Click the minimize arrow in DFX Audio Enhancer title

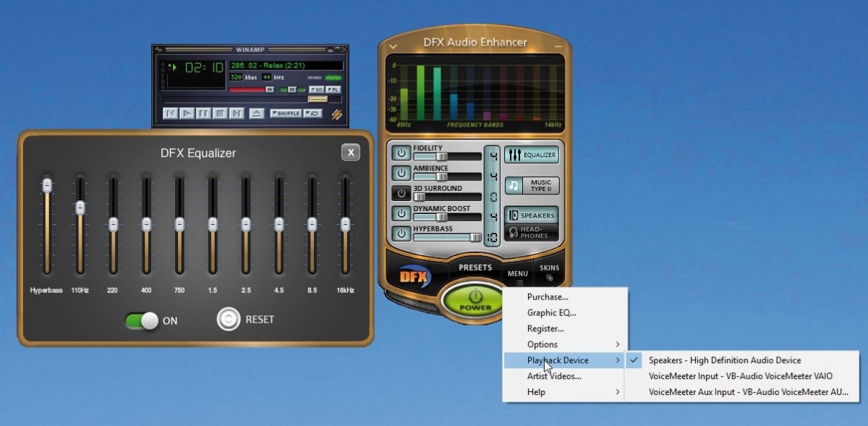(x=393, y=46)
